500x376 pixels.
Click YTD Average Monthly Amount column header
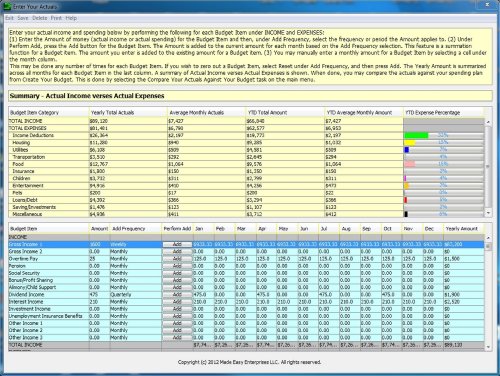point(364,112)
